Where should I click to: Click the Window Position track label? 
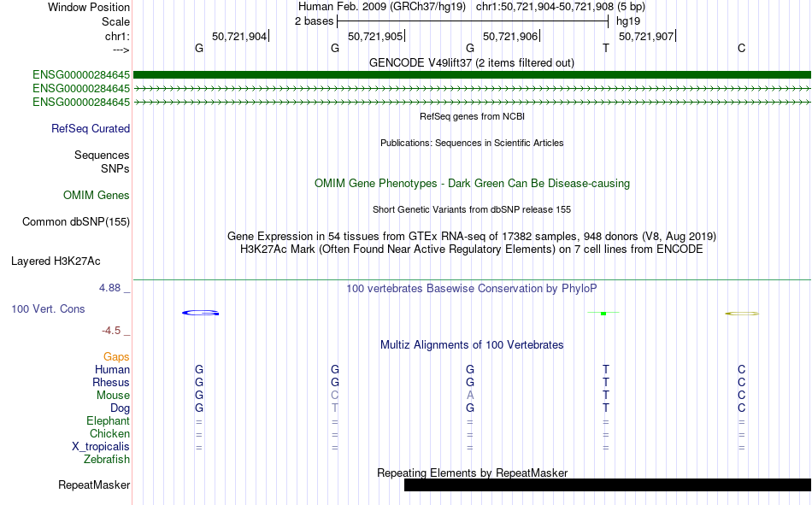pyautogui.click(x=89, y=7)
